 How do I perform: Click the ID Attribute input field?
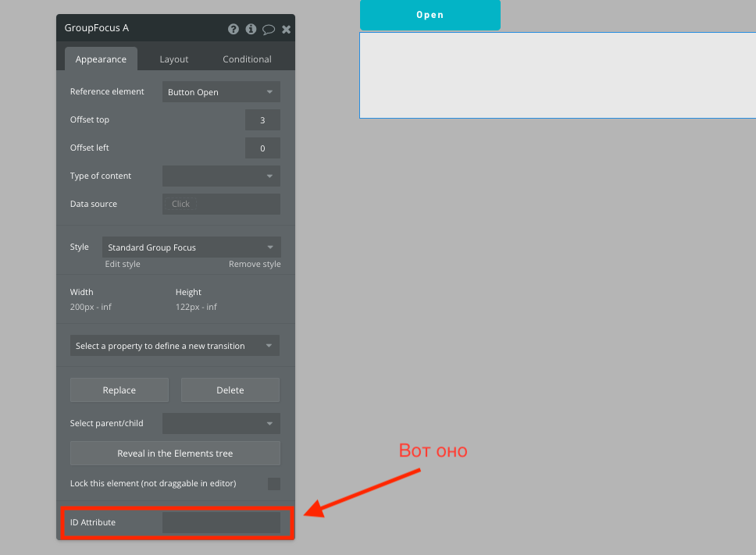coord(221,523)
